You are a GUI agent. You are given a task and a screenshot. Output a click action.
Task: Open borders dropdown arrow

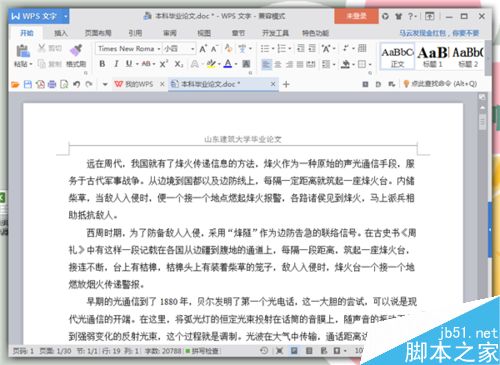click(x=370, y=64)
